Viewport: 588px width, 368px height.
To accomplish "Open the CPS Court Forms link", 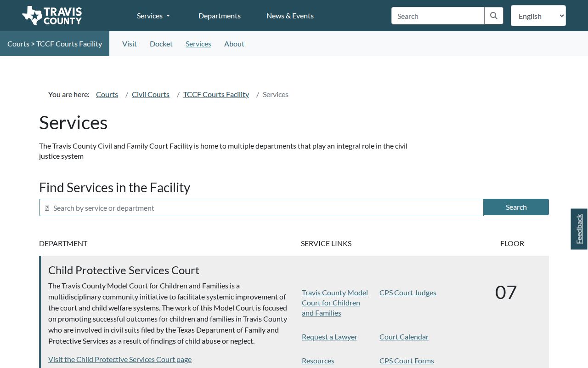I will (407, 361).
